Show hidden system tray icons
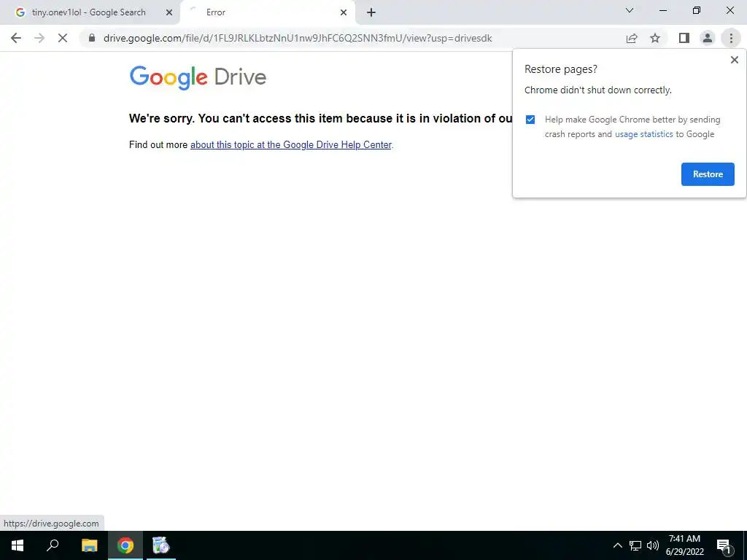The image size is (747, 560). pyautogui.click(x=617, y=545)
